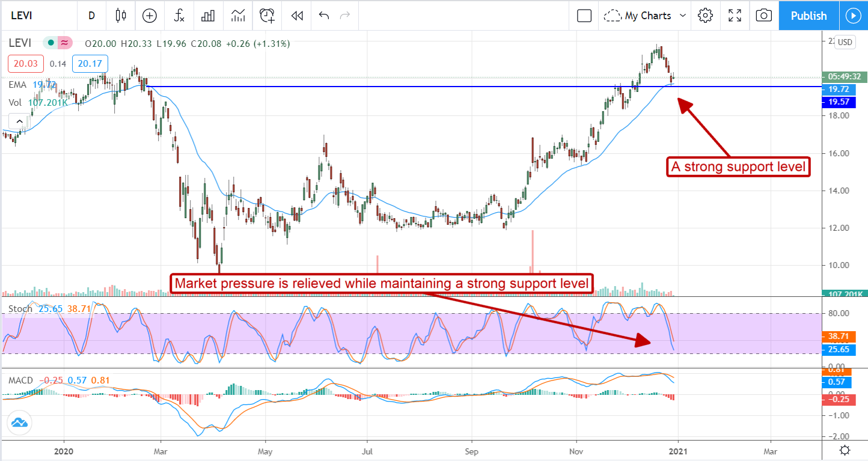The height and width of the screenshot is (461, 868).
Task: Open the financials bar chart icon
Action: click(208, 16)
